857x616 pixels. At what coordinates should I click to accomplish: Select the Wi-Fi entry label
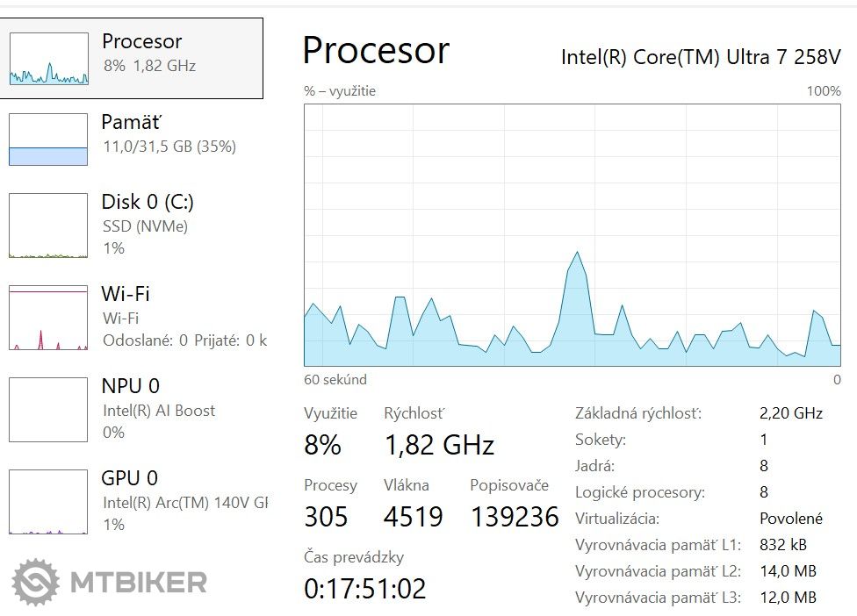click(126, 294)
